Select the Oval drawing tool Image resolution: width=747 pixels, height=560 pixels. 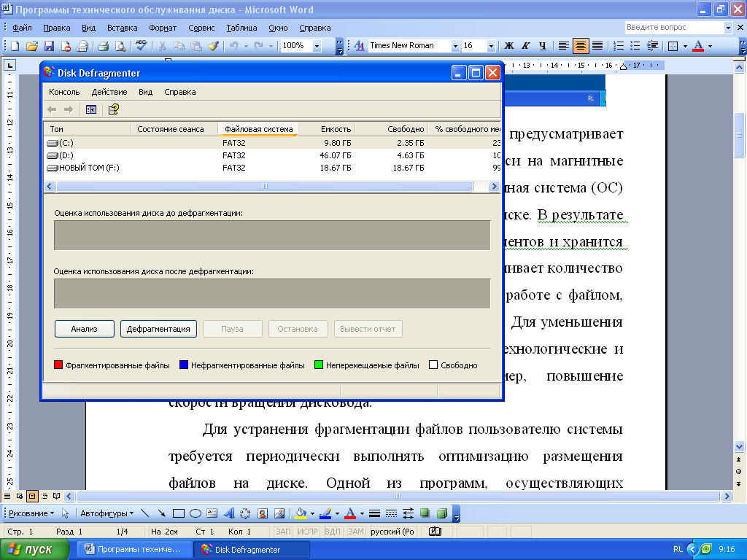(196, 513)
